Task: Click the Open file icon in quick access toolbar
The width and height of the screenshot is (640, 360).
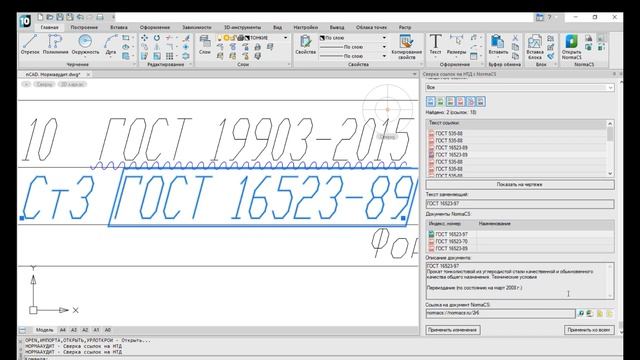Action: point(50,17)
